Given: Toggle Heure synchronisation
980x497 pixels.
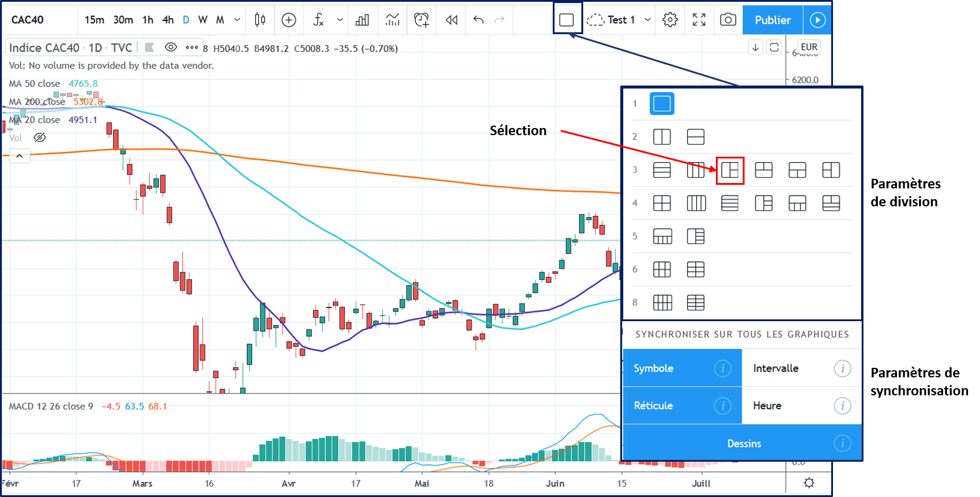Looking at the screenshot, I should [x=801, y=405].
